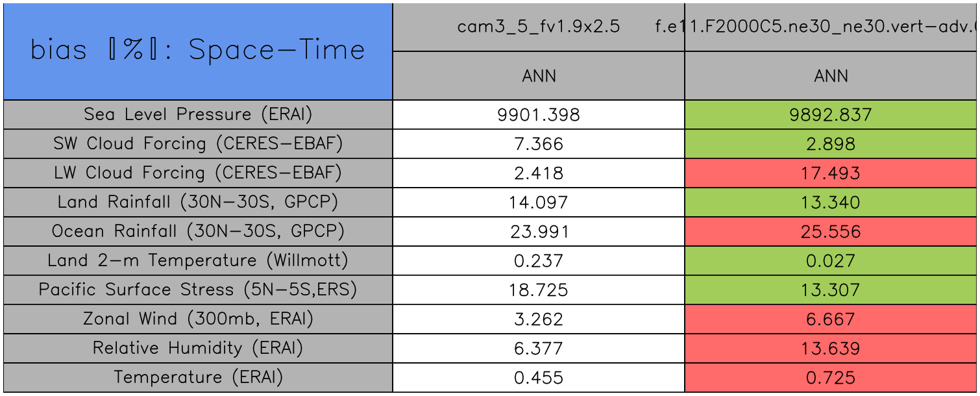Select the cam3_5_fv1.9x2.5 column header
The image size is (980, 396).
click(x=538, y=27)
